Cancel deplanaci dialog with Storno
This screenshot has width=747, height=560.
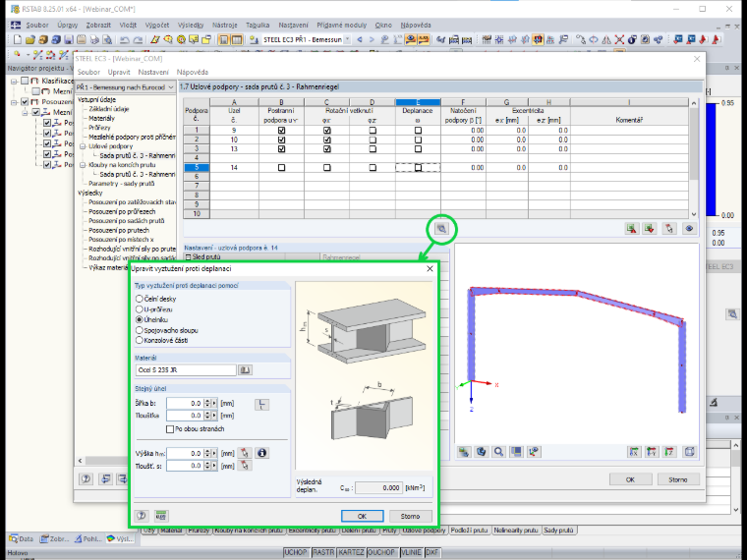[x=410, y=516]
